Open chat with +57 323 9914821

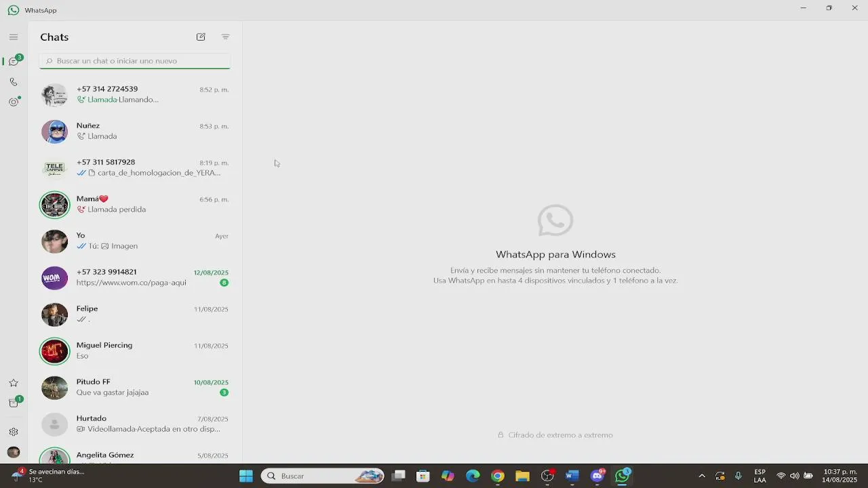point(135,277)
